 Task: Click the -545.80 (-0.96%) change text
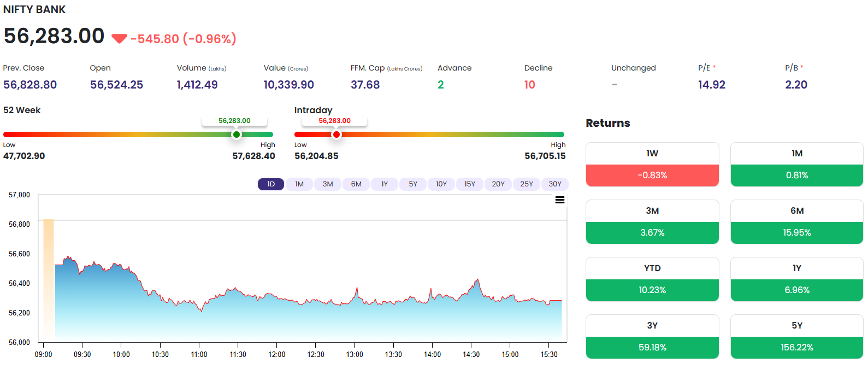coord(184,39)
